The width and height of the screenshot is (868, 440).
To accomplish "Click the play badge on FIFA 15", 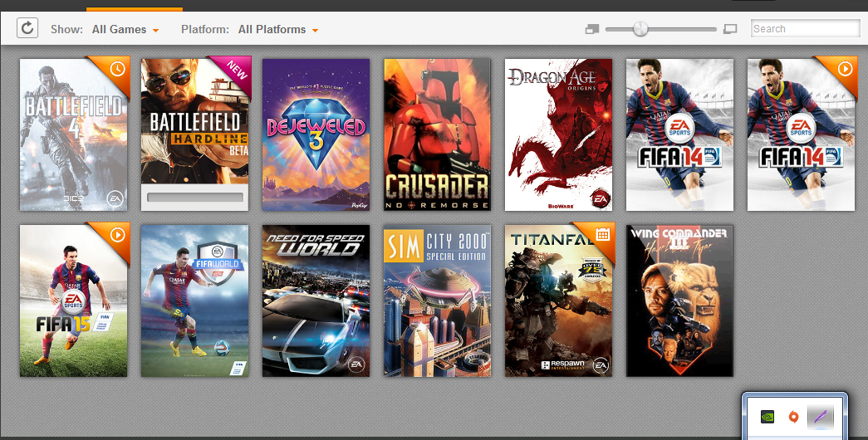I will (x=117, y=235).
